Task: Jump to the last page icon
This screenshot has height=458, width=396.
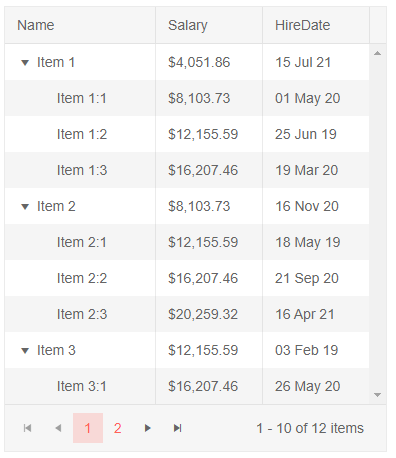Action: (178, 428)
